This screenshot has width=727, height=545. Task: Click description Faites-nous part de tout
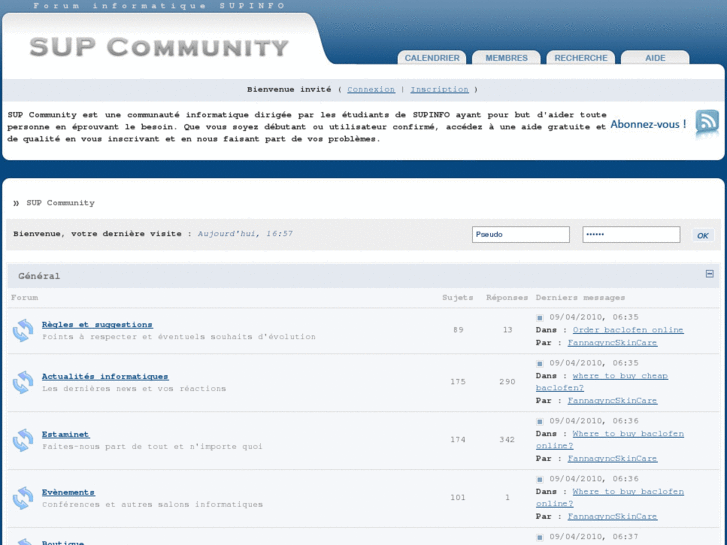pos(152,447)
